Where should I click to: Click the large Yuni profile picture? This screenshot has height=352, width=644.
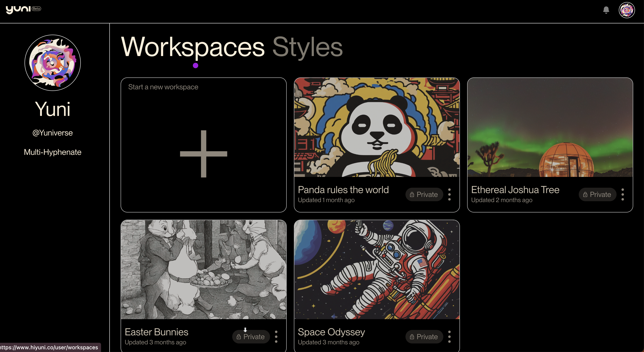click(x=52, y=63)
